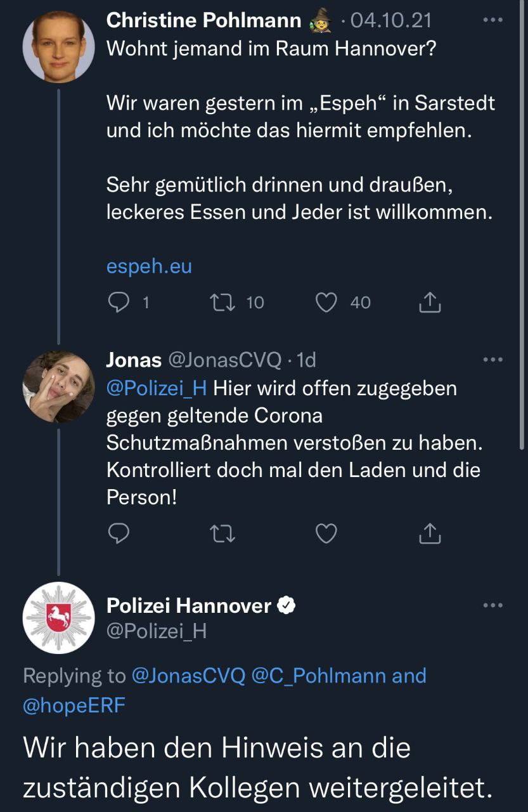Open the espeh.eu link
This screenshot has width=528, height=812.
[149, 266]
